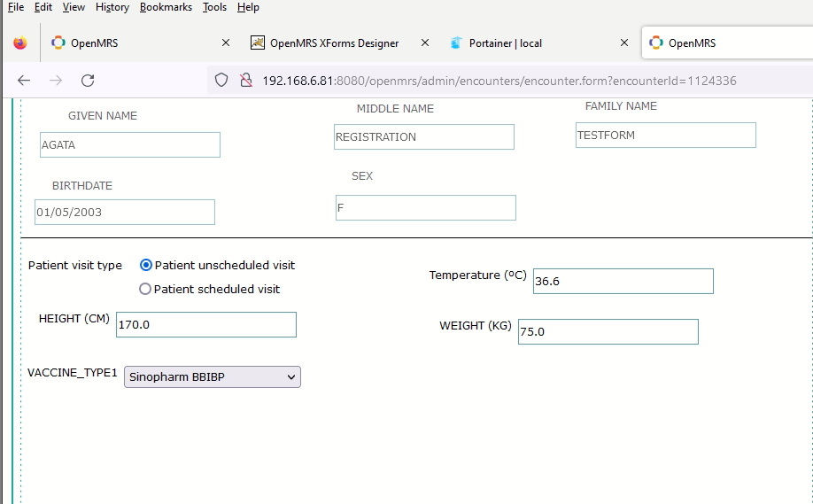Click the Firefox logo icon
The image size is (813, 504).
click(20, 43)
